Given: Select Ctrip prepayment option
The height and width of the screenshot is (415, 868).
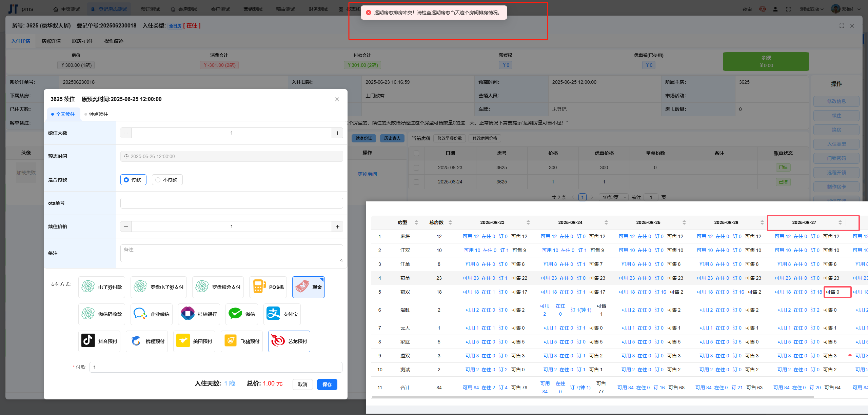Looking at the screenshot, I should pos(147,341).
